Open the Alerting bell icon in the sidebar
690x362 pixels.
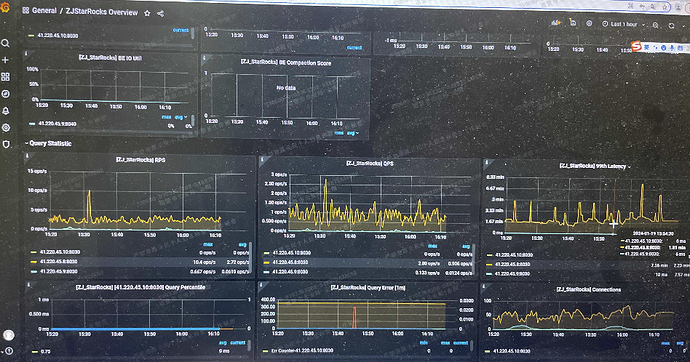click(x=5, y=111)
